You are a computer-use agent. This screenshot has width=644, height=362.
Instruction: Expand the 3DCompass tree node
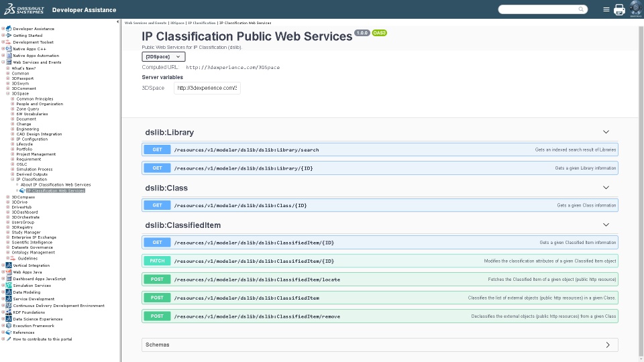coord(8,197)
